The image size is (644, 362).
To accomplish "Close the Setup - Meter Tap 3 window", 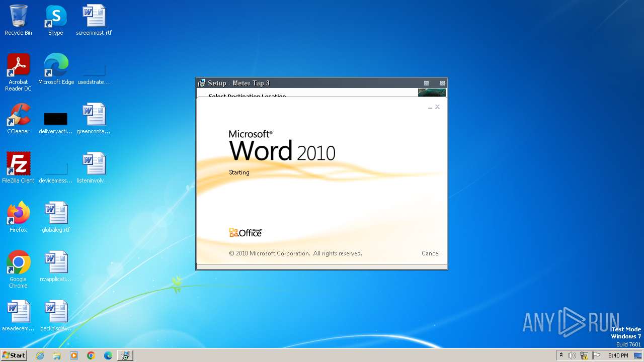I will [x=442, y=83].
